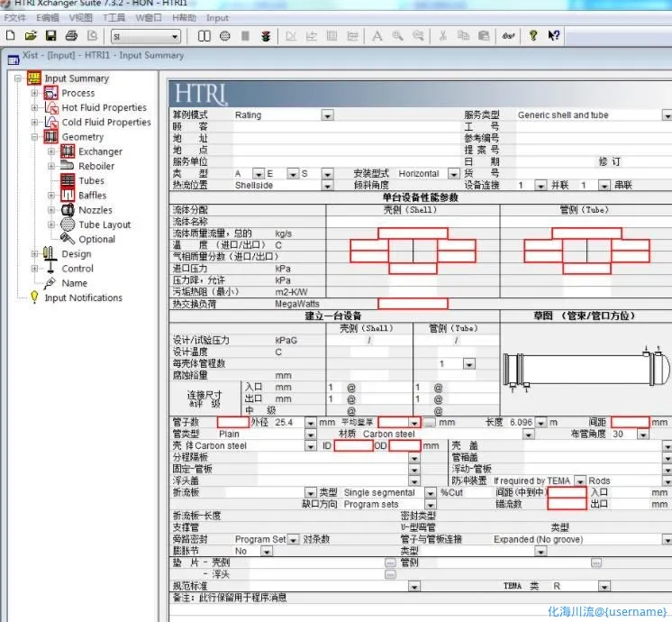Open the TEMA class R dropdown
This screenshot has height=622, width=672.
point(604,586)
